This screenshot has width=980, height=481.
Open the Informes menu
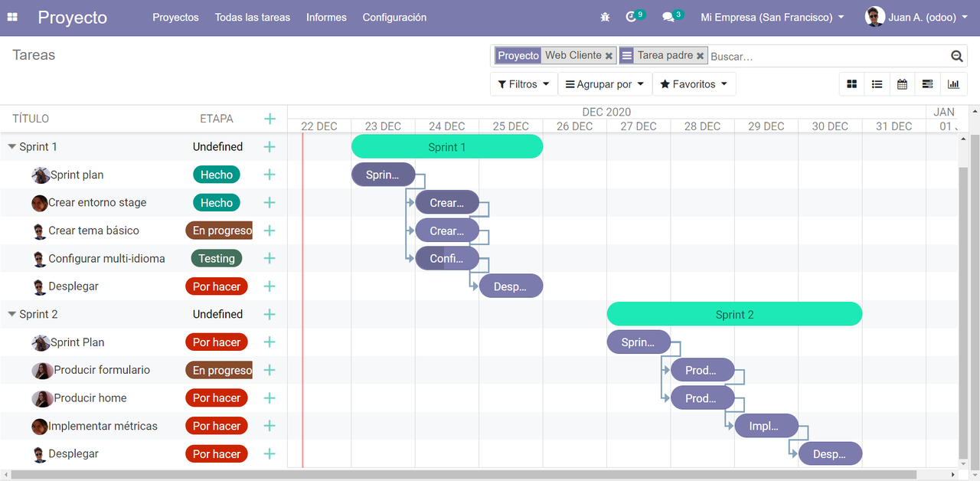click(326, 17)
